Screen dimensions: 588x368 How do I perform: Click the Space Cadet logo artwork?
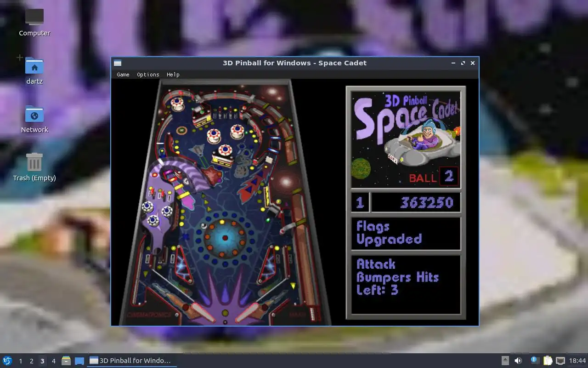click(x=406, y=139)
